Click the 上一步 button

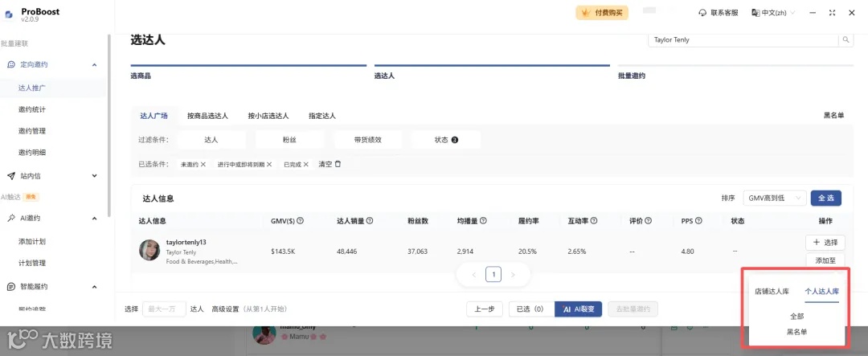(485, 309)
